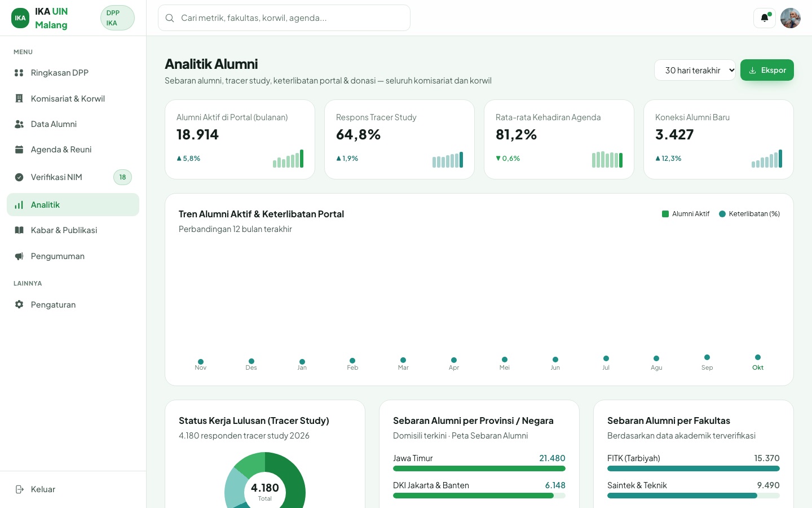Toggle the Keterlibatan (%) legend
This screenshot has height=508, width=812.
tap(749, 214)
